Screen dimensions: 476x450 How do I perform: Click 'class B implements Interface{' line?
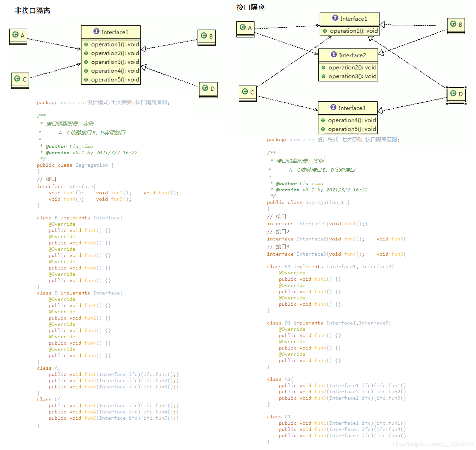click(x=80, y=218)
